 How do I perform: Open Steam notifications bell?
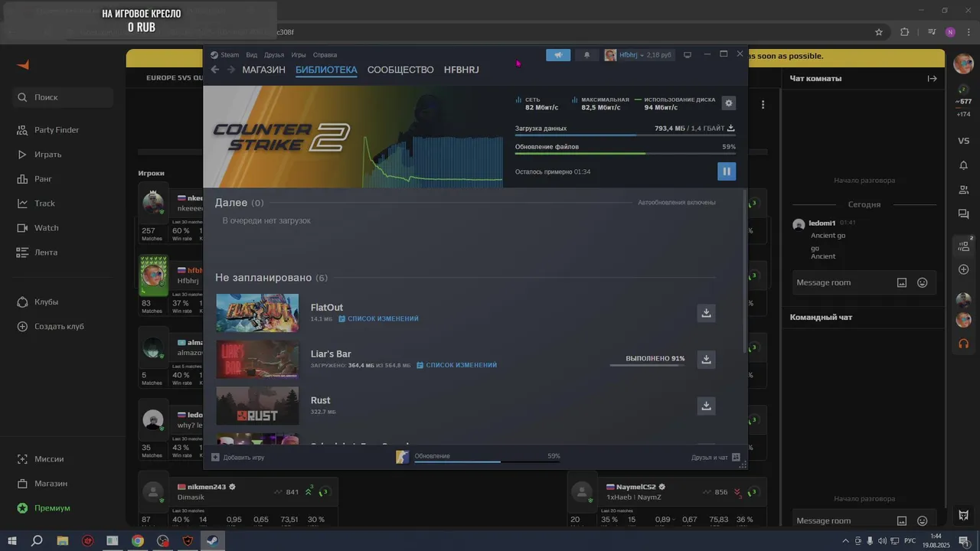pos(587,55)
